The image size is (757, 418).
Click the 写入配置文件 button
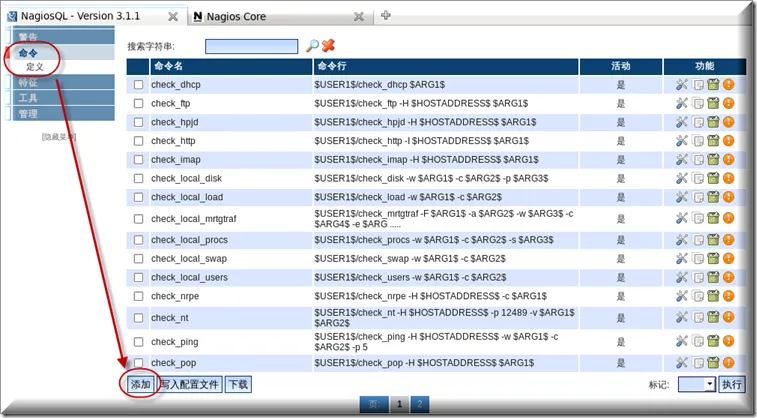[190, 385]
